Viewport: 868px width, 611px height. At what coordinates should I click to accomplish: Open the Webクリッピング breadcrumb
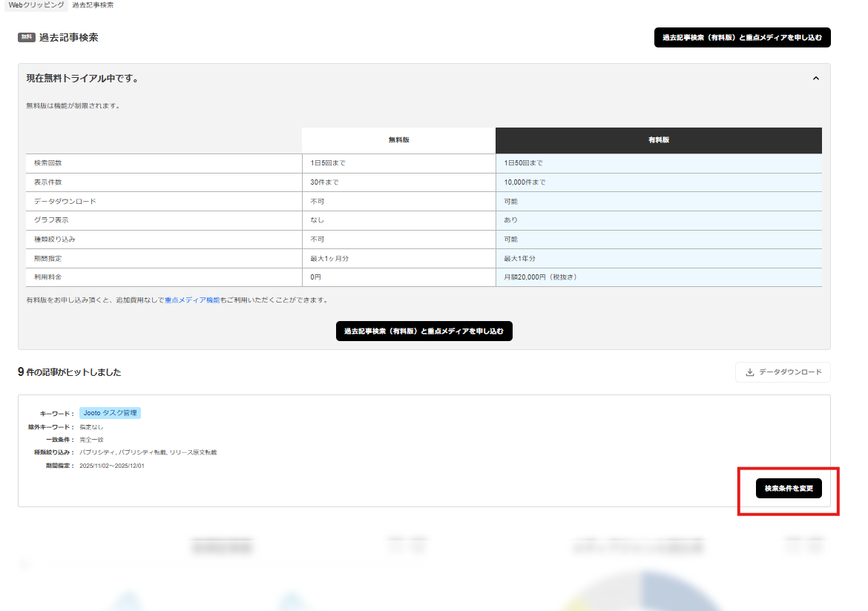36,5
